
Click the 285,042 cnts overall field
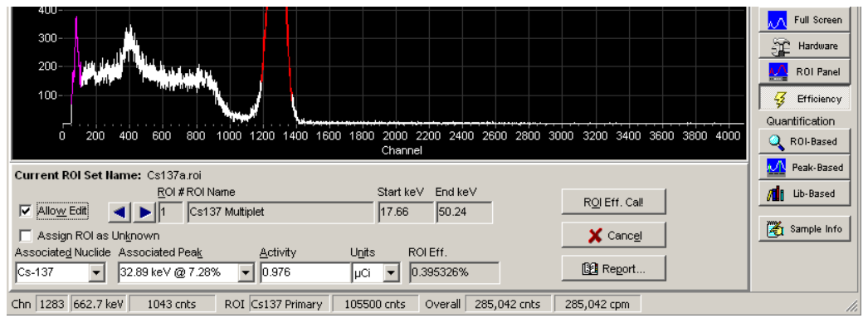click(x=508, y=304)
